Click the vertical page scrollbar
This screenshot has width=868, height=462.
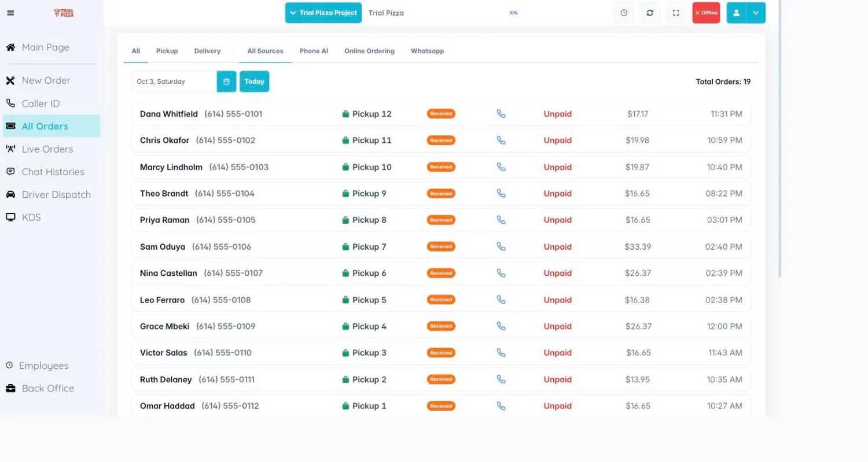click(780, 139)
